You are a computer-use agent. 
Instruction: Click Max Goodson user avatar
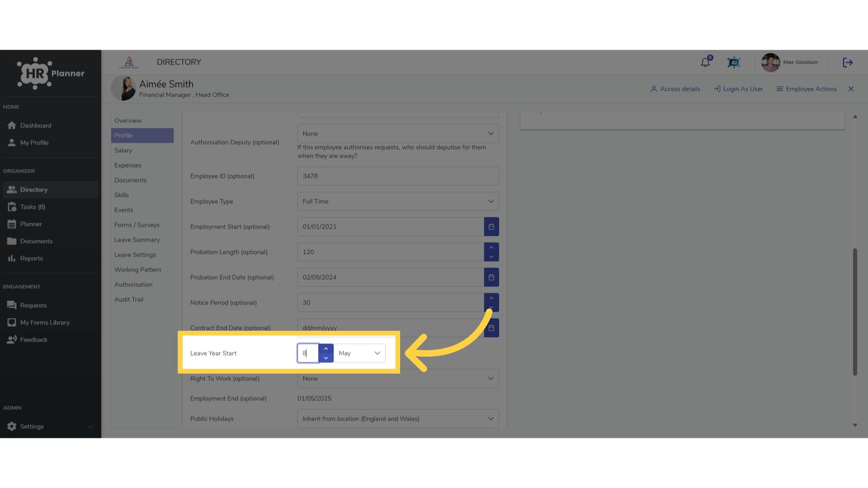click(770, 62)
